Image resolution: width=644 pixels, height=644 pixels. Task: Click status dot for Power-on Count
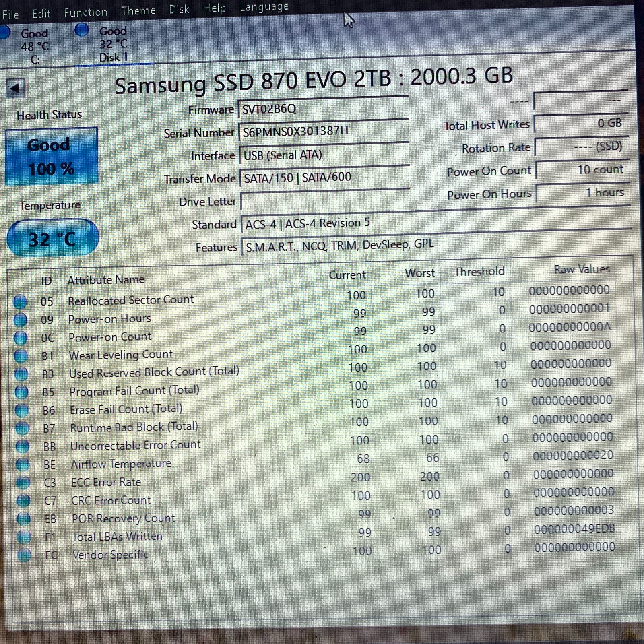point(21,338)
